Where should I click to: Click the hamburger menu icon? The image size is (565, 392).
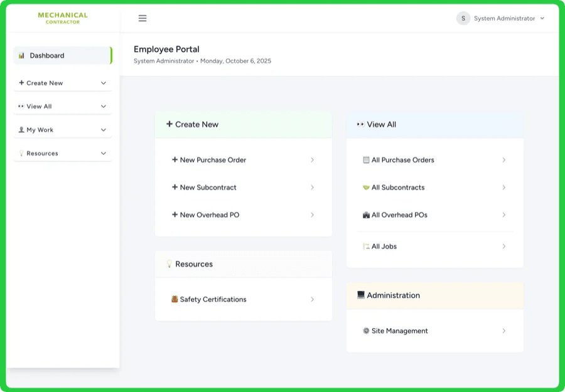click(143, 18)
